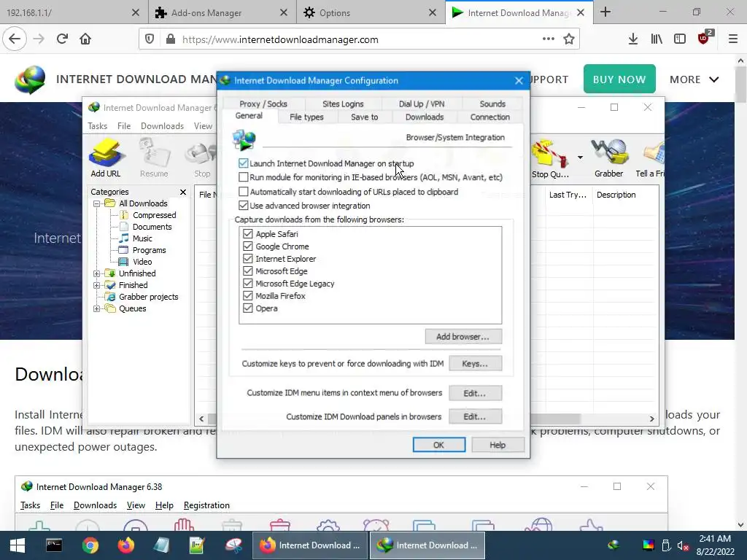Switch to Connection tab
Screen dimensions: 747x560
click(489, 117)
